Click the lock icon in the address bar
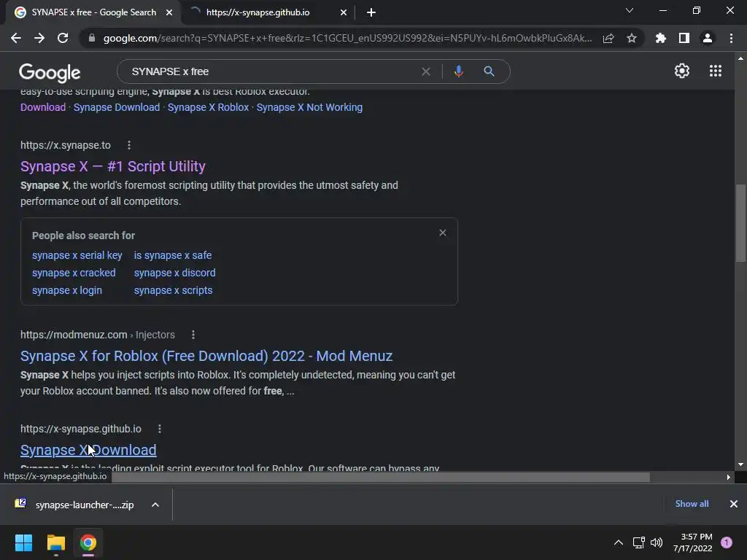Screen dimensions: 747x560 point(91,38)
